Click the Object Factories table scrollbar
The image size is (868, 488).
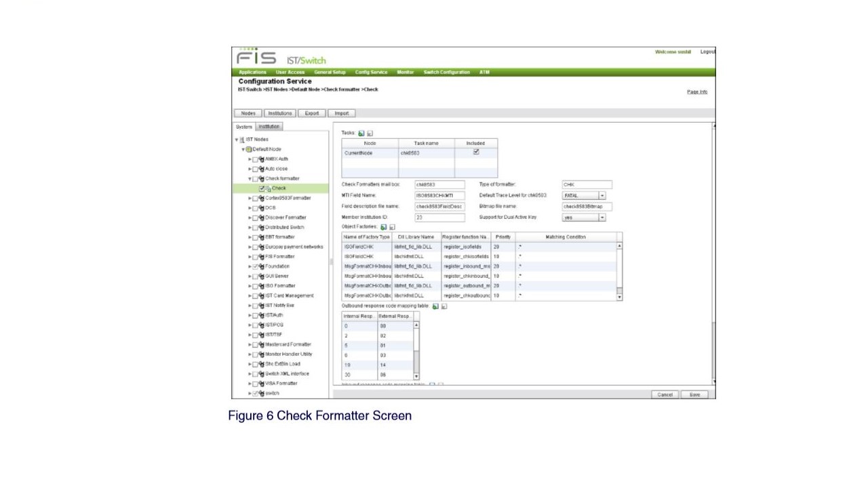pyautogui.click(x=619, y=271)
